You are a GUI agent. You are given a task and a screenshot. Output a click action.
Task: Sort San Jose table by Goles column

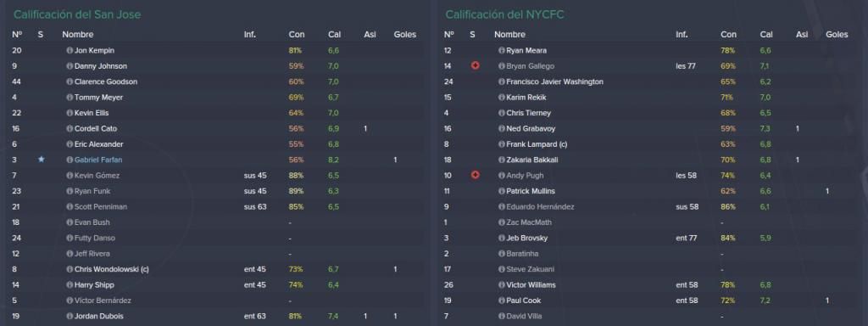[404, 34]
